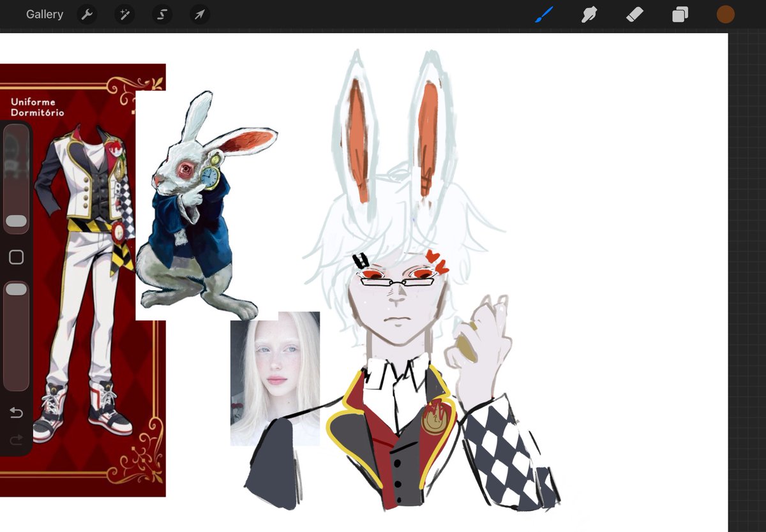
Task: Select the Eraser tool
Action: coord(635,14)
